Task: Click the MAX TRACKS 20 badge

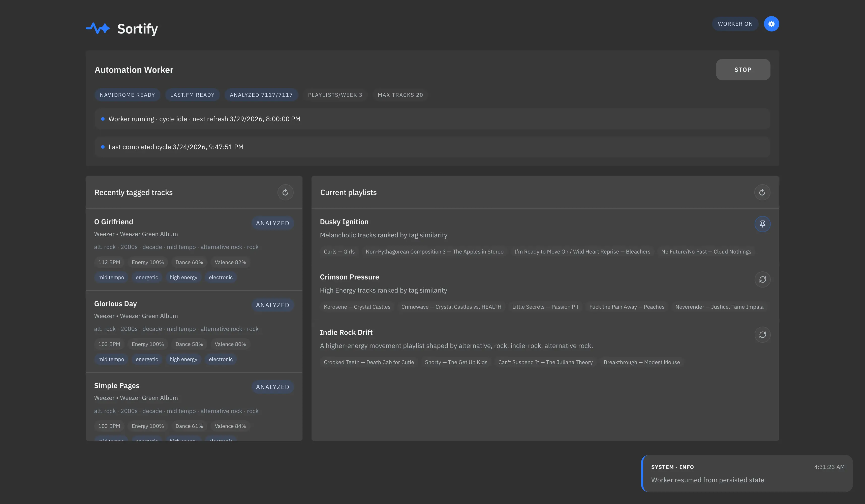Action: click(x=400, y=95)
